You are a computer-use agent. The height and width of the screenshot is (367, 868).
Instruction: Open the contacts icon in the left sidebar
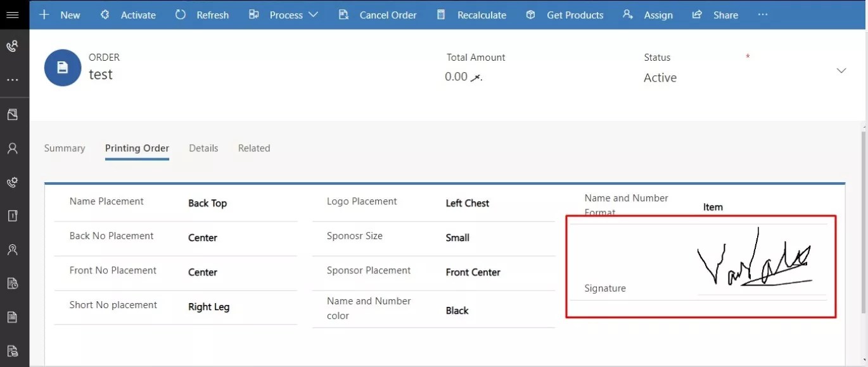13,147
